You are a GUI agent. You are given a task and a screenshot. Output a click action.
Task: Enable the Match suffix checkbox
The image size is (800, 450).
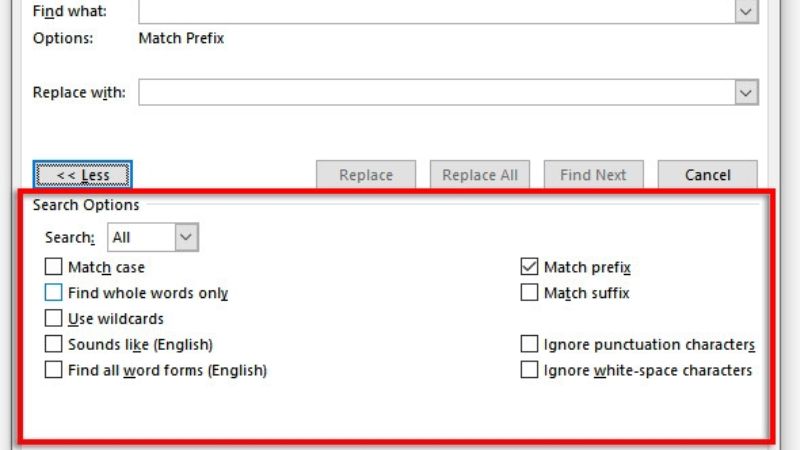(x=529, y=293)
